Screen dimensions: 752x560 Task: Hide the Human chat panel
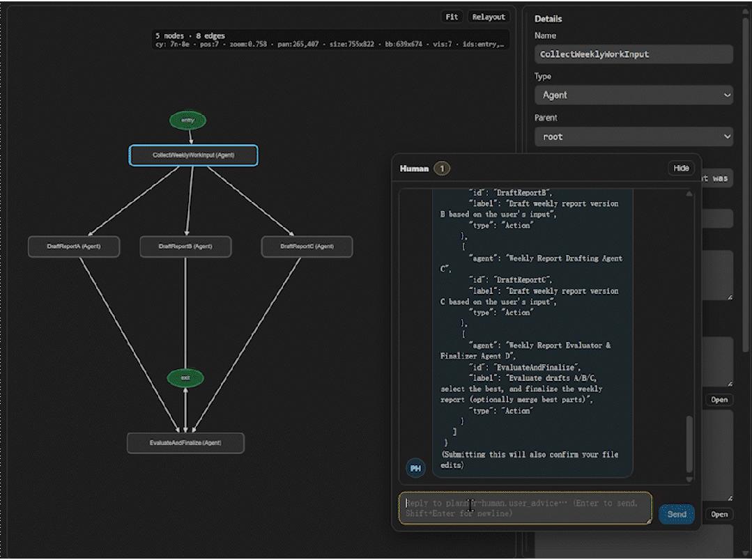tap(681, 169)
